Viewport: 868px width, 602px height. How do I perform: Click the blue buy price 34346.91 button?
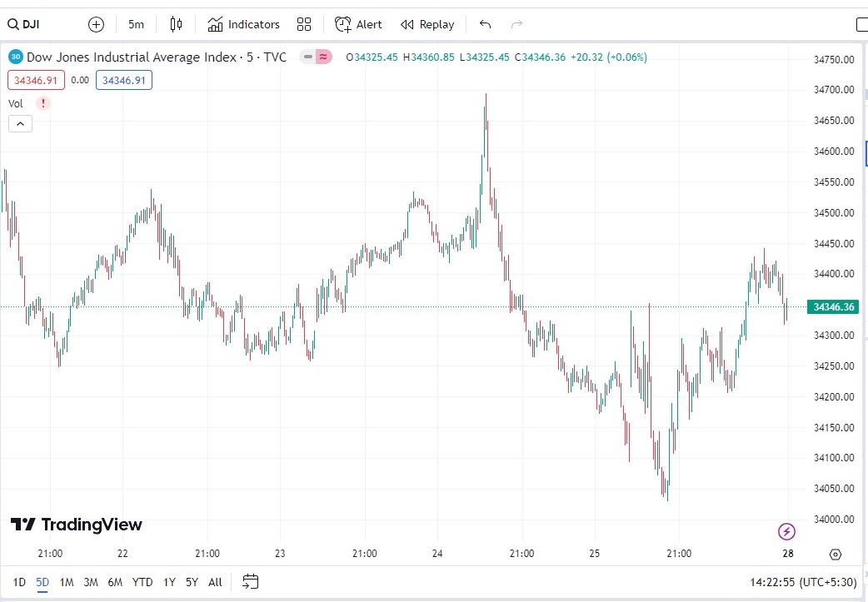[124, 80]
